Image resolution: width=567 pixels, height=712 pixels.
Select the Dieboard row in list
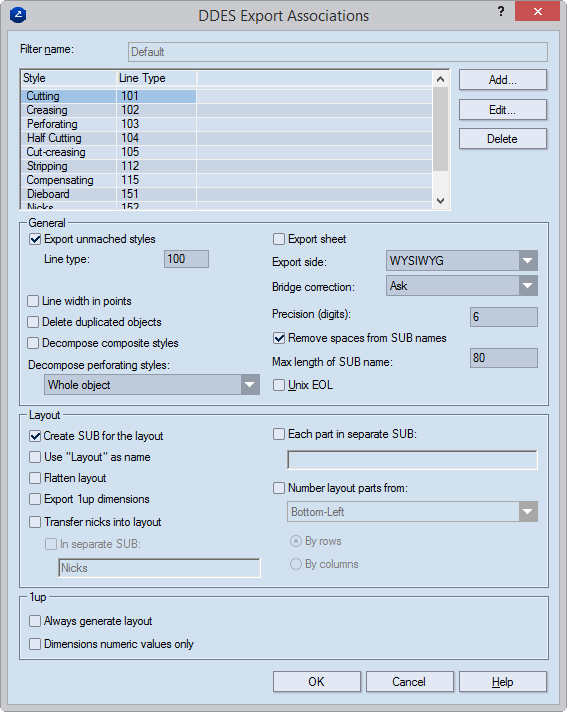[x=227, y=194]
